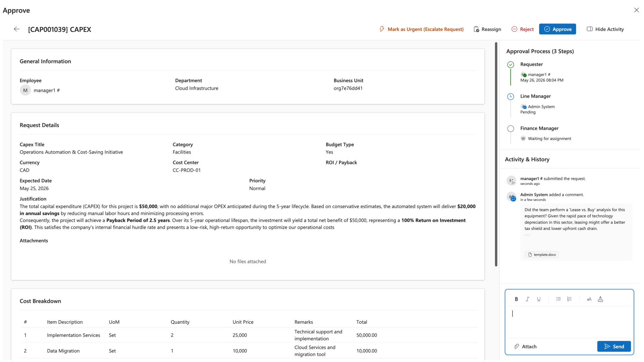Insert a bulleted list in comment
Viewport: 644px width, 362px height.
558,299
